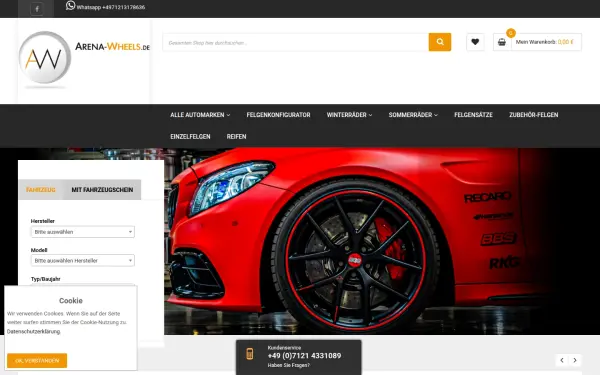Open the Felgensätze menu item
The image size is (600, 375).
pos(473,115)
